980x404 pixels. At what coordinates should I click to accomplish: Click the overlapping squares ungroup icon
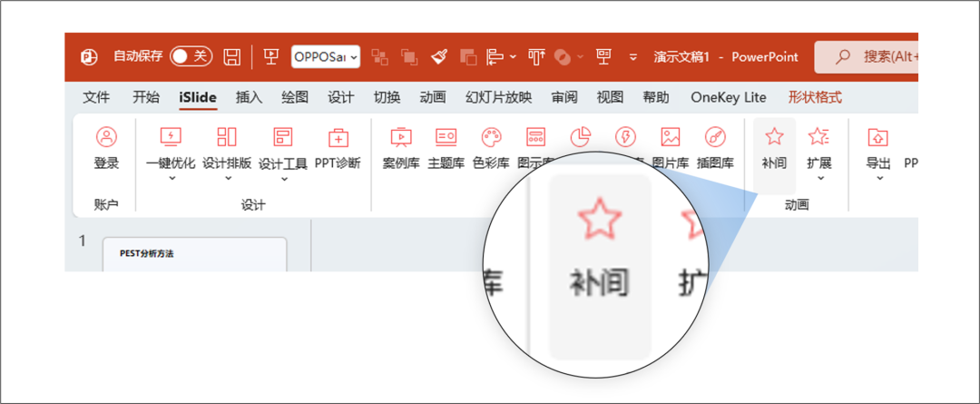408,57
